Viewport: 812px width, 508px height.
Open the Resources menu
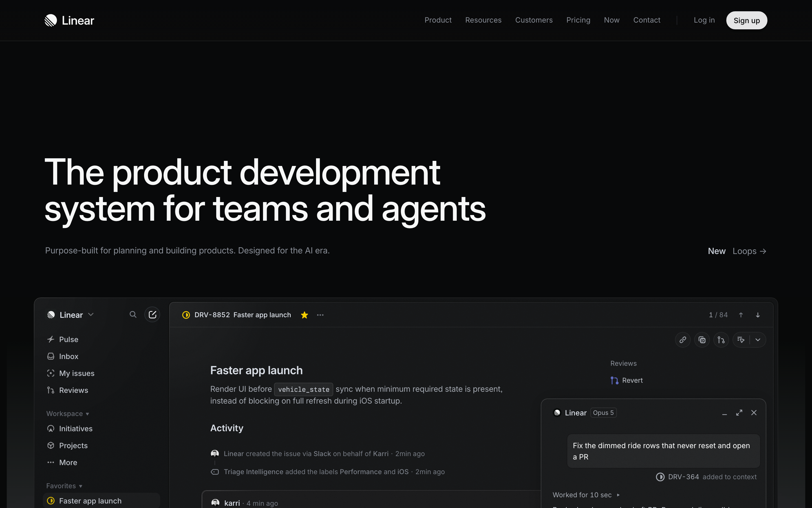click(x=483, y=20)
